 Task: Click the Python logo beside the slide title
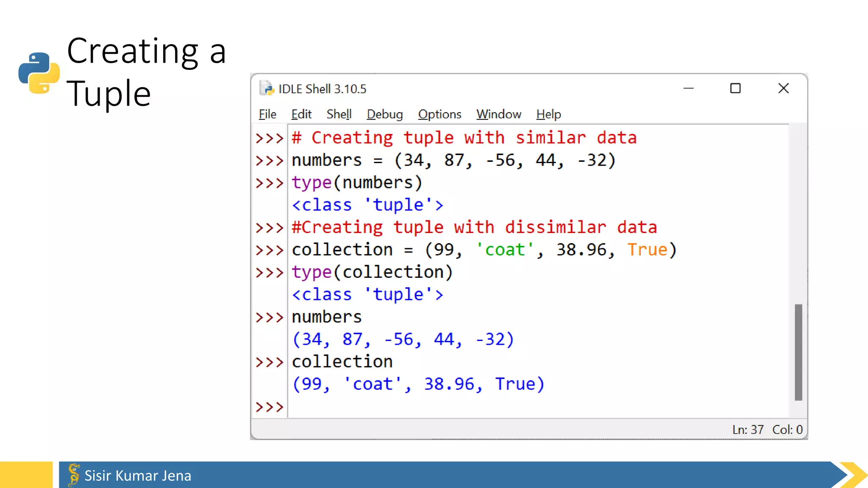click(x=39, y=73)
